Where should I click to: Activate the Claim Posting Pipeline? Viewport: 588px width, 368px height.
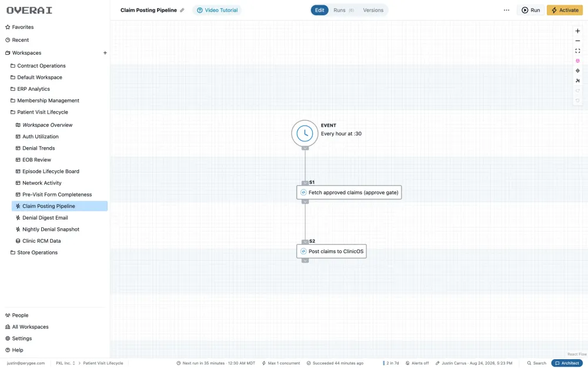point(564,10)
